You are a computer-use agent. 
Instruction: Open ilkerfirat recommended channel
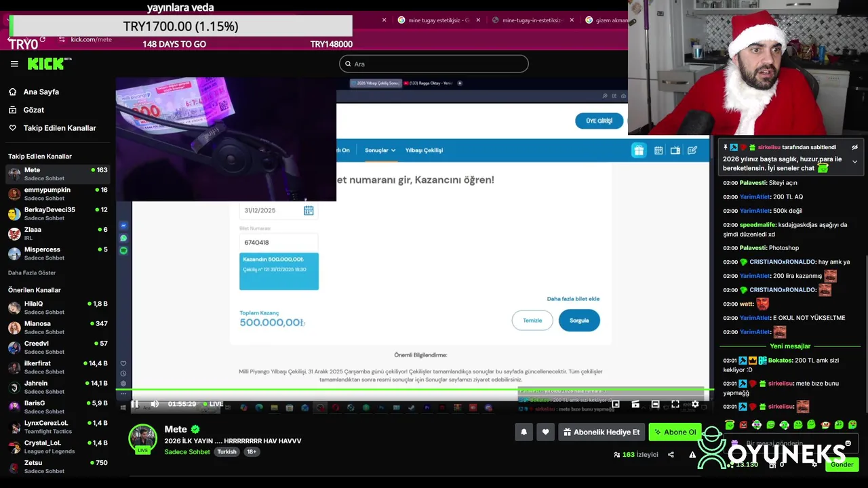coord(58,367)
